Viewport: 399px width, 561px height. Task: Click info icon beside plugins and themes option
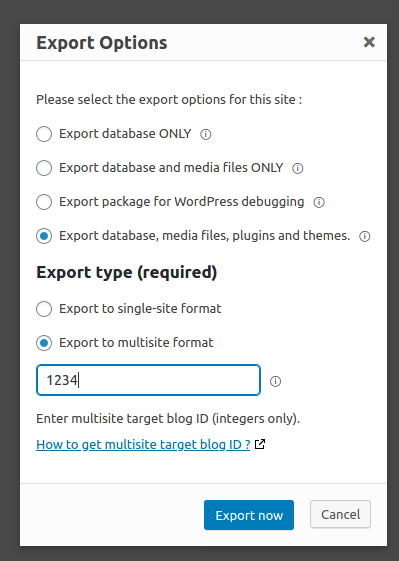tap(364, 236)
